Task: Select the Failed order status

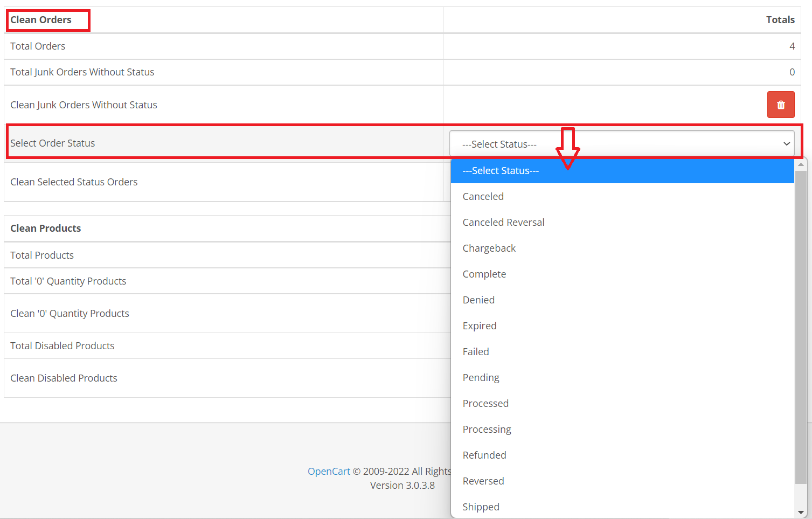Action: point(476,352)
